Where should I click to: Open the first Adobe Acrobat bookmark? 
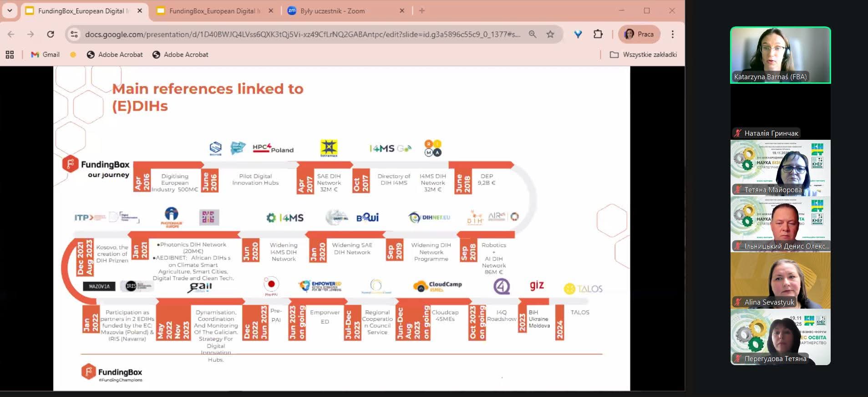tap(115, 55)
